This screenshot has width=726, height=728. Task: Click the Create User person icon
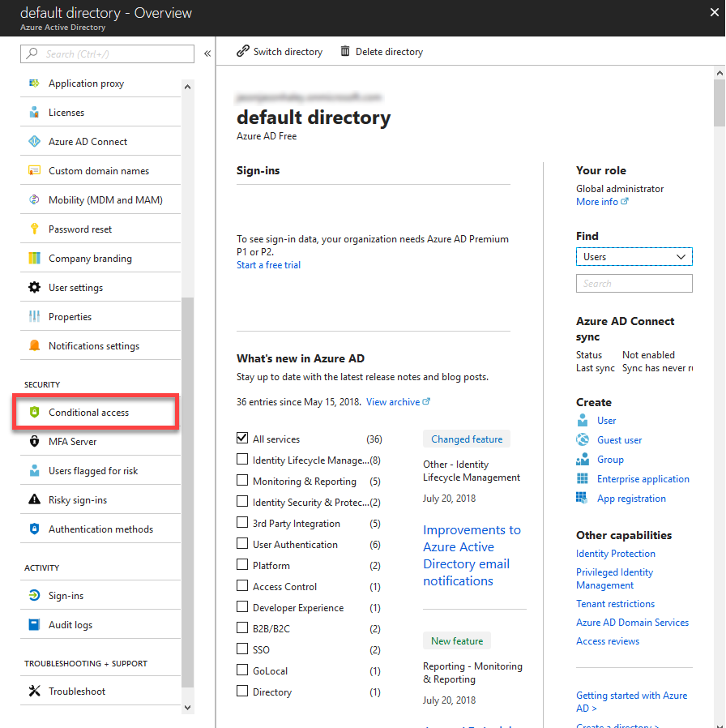[x=583, y=420]
